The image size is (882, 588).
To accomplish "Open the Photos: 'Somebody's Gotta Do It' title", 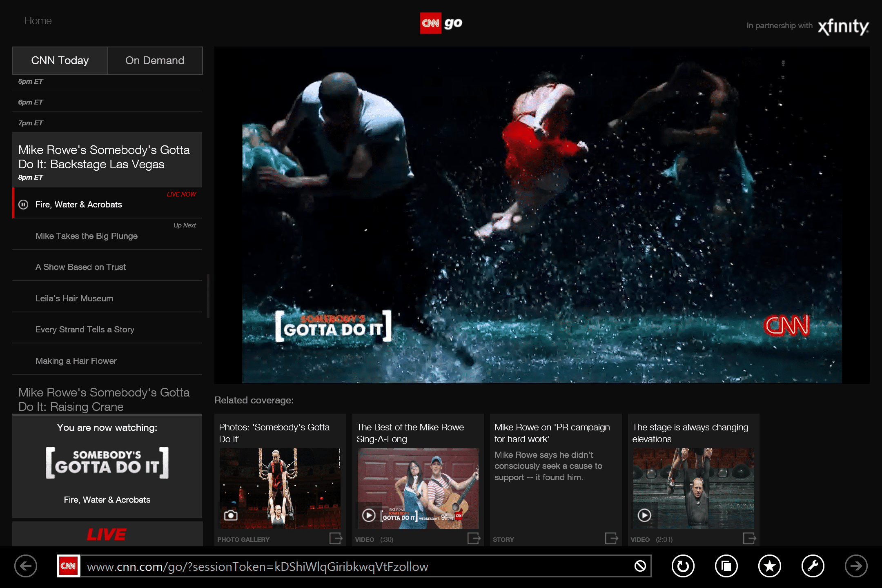I will (x=274, y=433).
